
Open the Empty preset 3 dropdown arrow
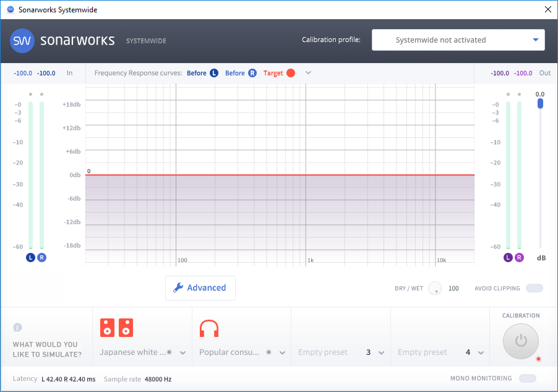pyautogui.click(x=381, y=353)
